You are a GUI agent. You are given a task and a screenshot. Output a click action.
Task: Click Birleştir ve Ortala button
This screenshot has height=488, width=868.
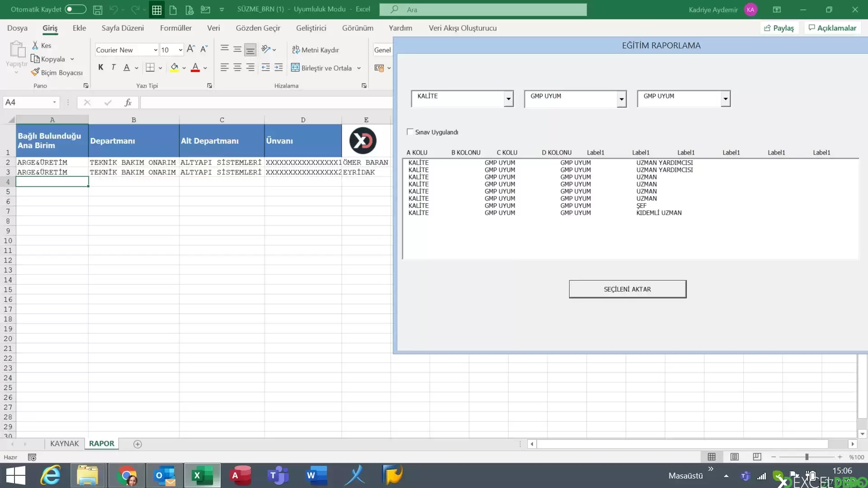click(321, 68)
